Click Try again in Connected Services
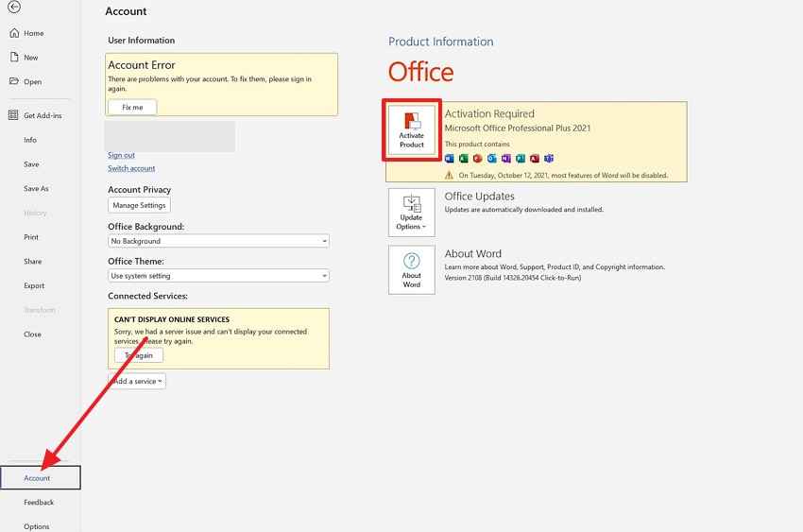The image size is (803, 532). 139,355
